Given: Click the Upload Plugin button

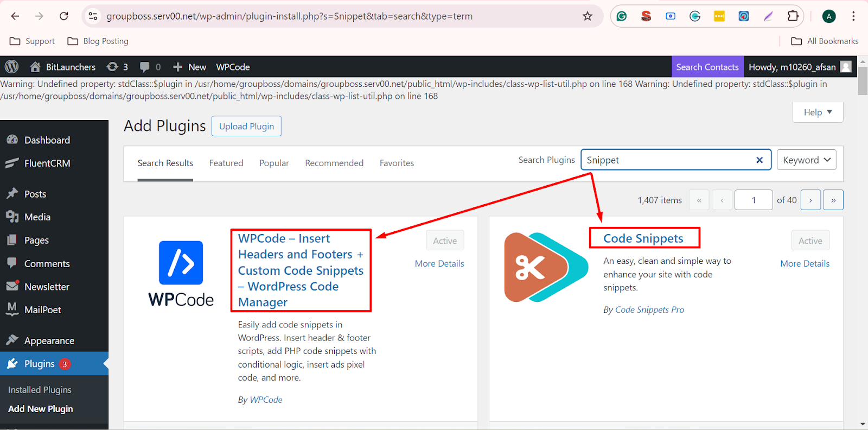Looking at the screenshot, I should coord(246,126).
